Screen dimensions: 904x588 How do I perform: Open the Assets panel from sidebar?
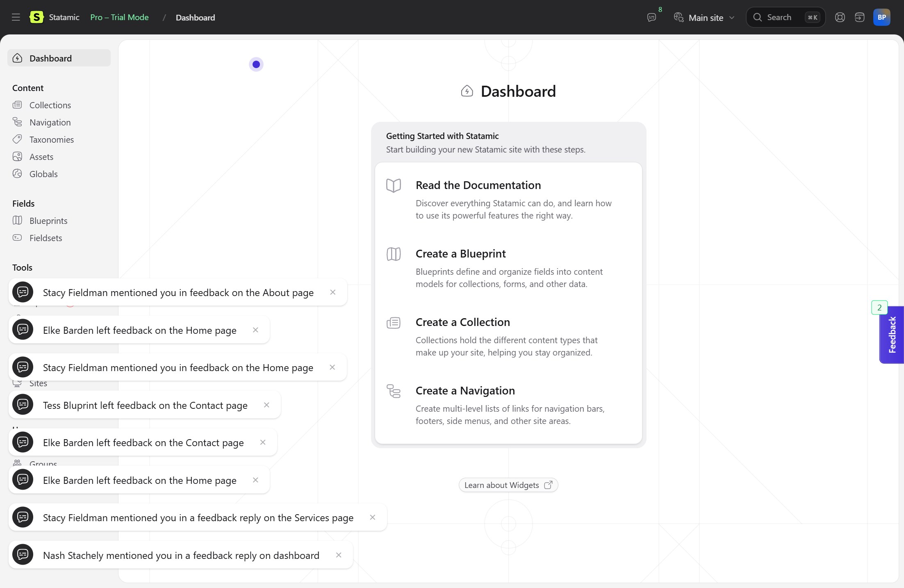(41, 157)
